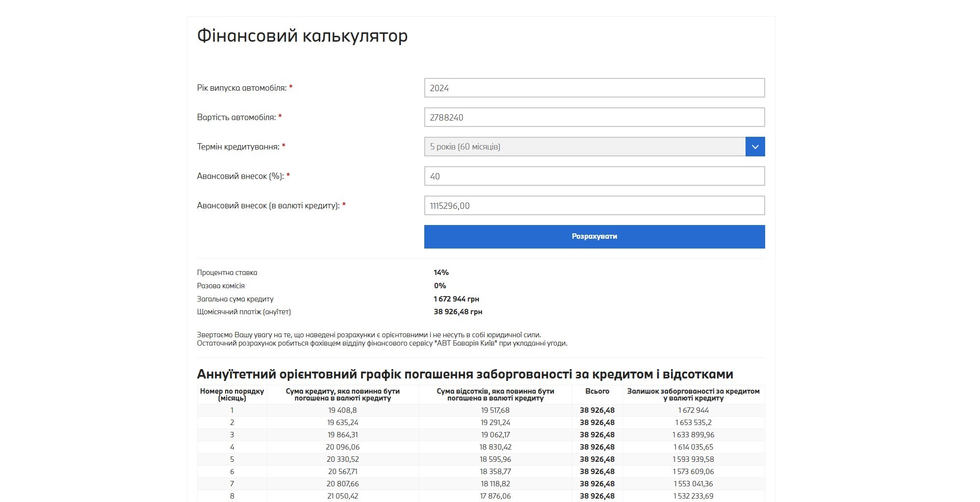Screen dimensions: 980x502
Task: Select the Авансовий внесок (%) input field
Action: 594,176
